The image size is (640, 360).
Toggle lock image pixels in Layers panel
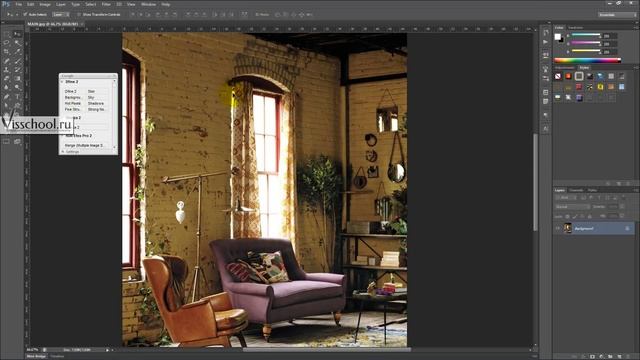click(x=575, y=216)
